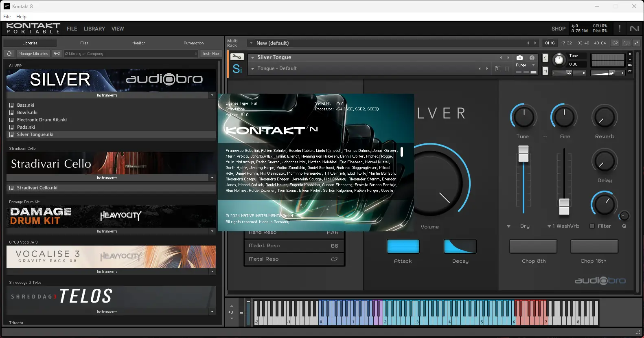Expand SILVER library Instruments dropdown
Screen dimensions: 644x338
tap(212, 95)
